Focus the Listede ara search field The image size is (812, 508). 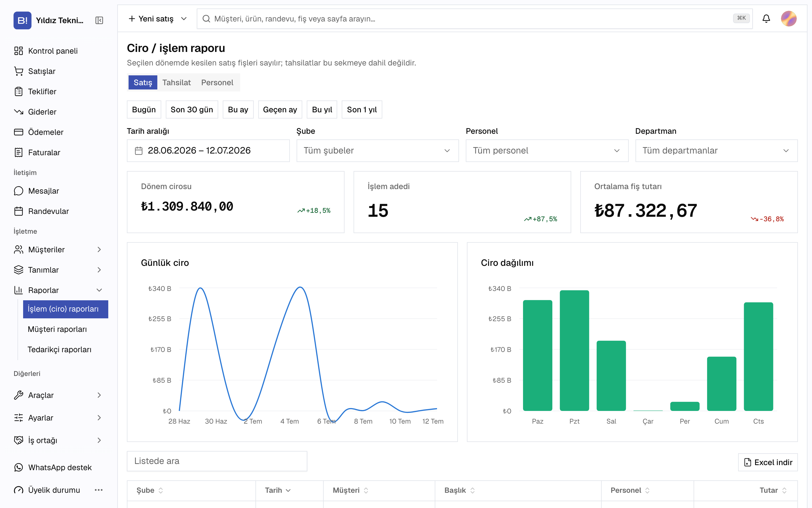[217, 461]
